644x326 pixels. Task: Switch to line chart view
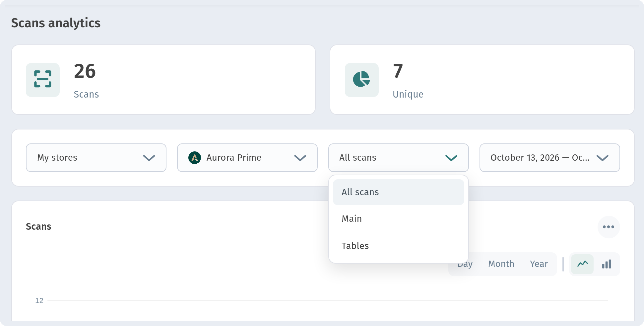582,264
